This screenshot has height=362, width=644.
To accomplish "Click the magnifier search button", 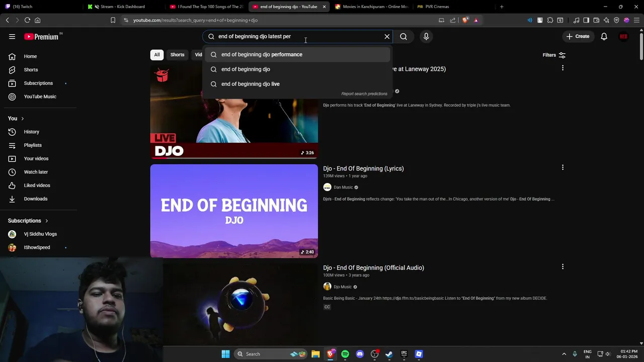I will [404, 36].
